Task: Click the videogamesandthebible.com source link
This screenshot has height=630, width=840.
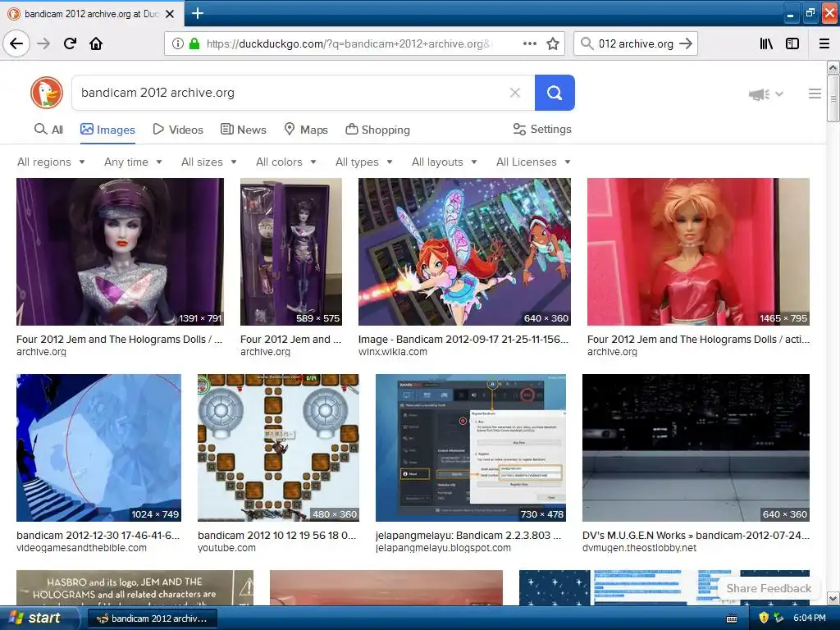Action: tap(81, 548)
